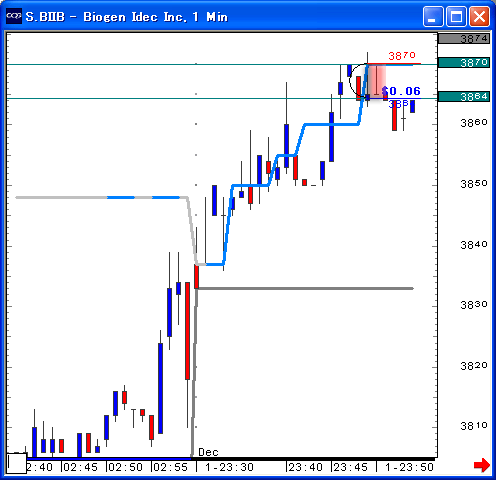Select the teal 3864 price marker
The height and width of the screenshot is (480, 496).
click(464, 97)
